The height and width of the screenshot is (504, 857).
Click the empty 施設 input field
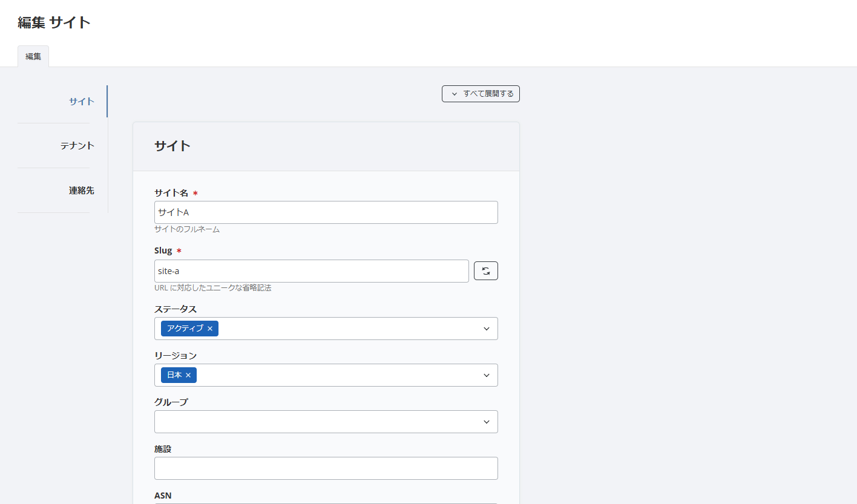point(326,468)
